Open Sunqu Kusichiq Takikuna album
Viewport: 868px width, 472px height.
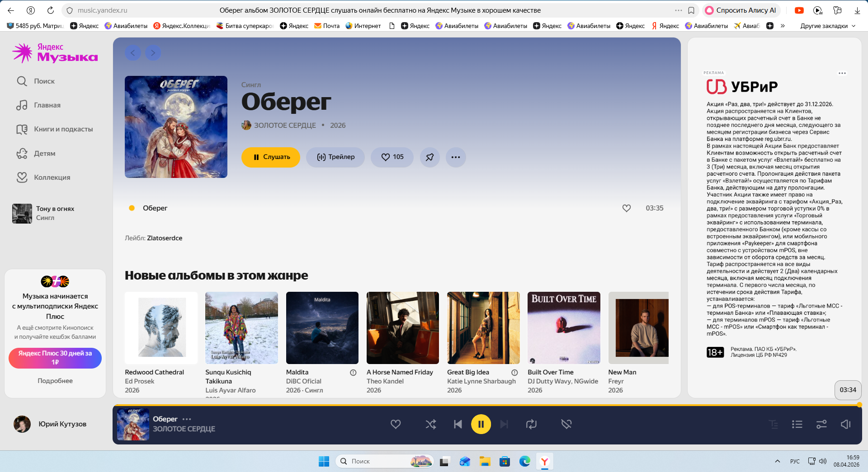241,328
